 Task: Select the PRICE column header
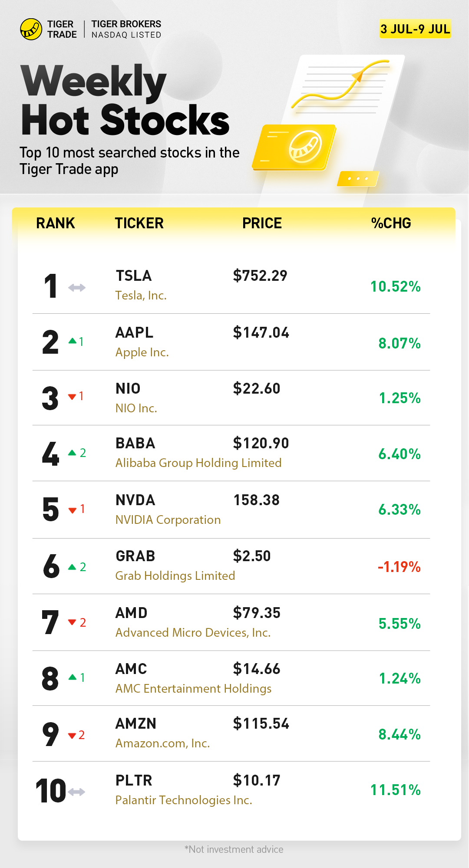tap(262, 223)
